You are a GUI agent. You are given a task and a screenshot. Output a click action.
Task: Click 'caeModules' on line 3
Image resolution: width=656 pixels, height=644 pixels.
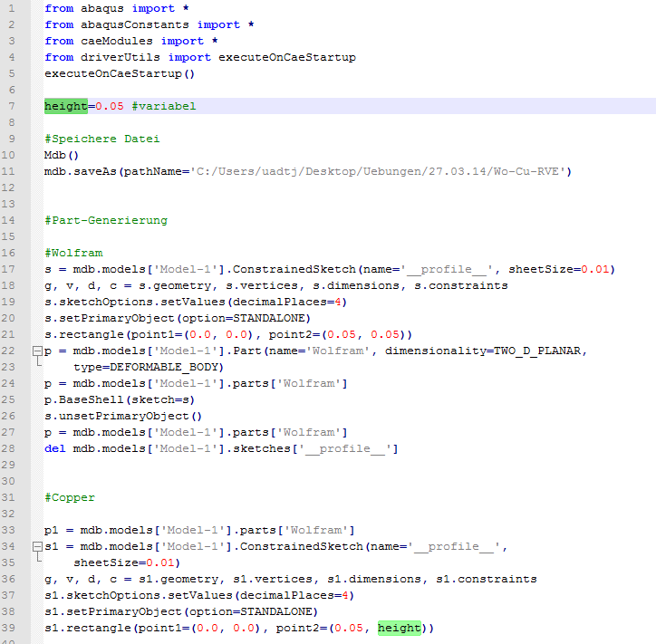point(117,41)
